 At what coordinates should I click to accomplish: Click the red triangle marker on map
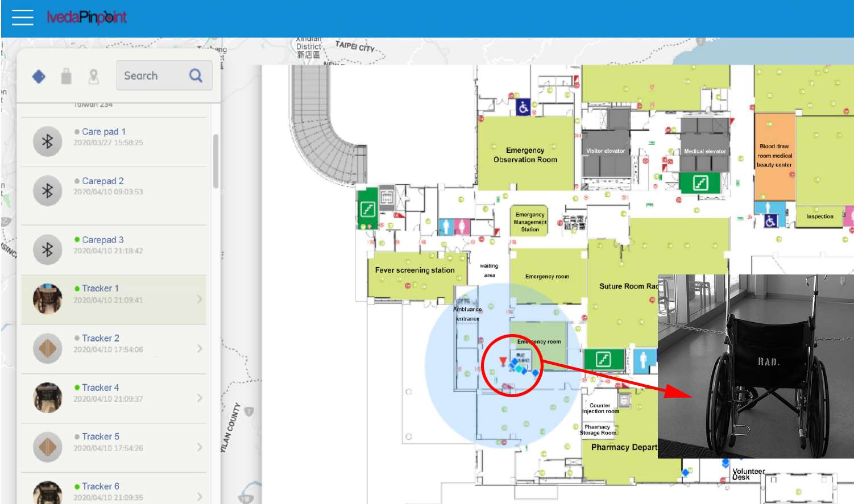point(503,361)
